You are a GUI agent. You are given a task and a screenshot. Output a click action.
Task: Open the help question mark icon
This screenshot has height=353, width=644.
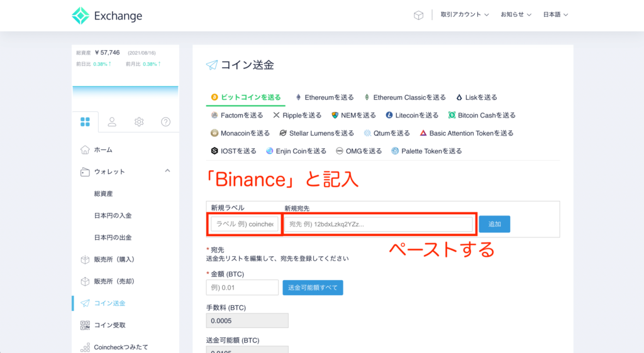(x=165, y=122)
